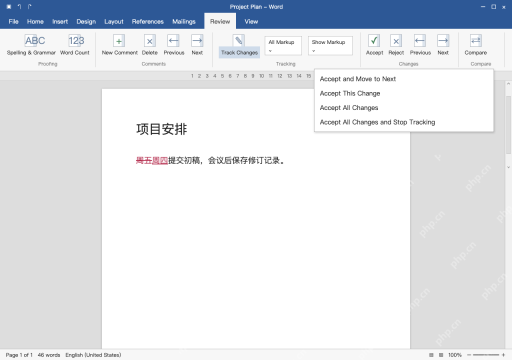Open the All Markup dropdown

pyautogui.click(x=283, y=46)
